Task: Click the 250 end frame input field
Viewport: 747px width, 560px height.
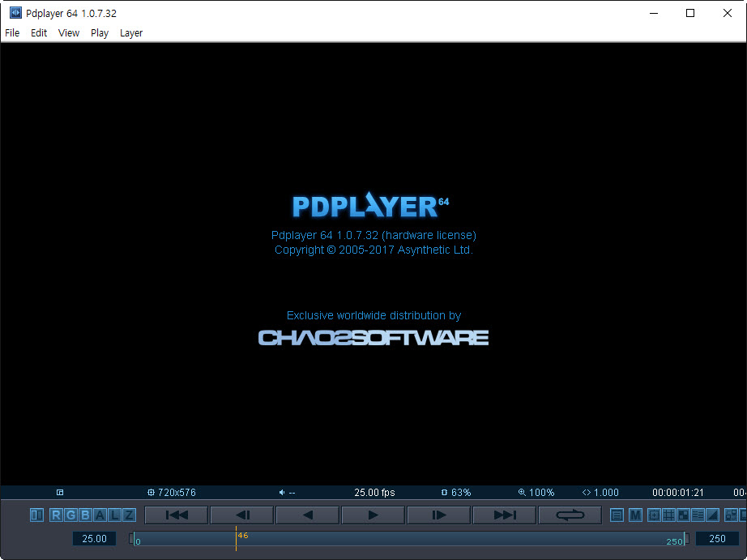Action: tap(717, 539)
